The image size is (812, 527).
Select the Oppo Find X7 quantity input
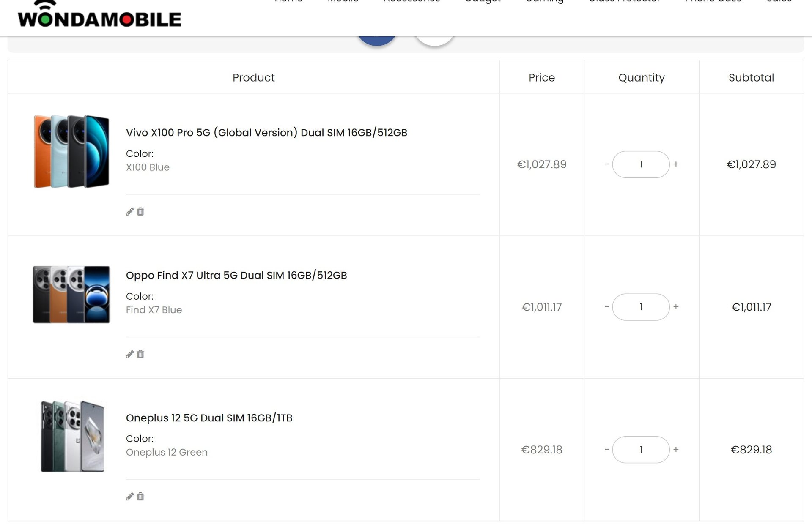[x=641, y=307]
